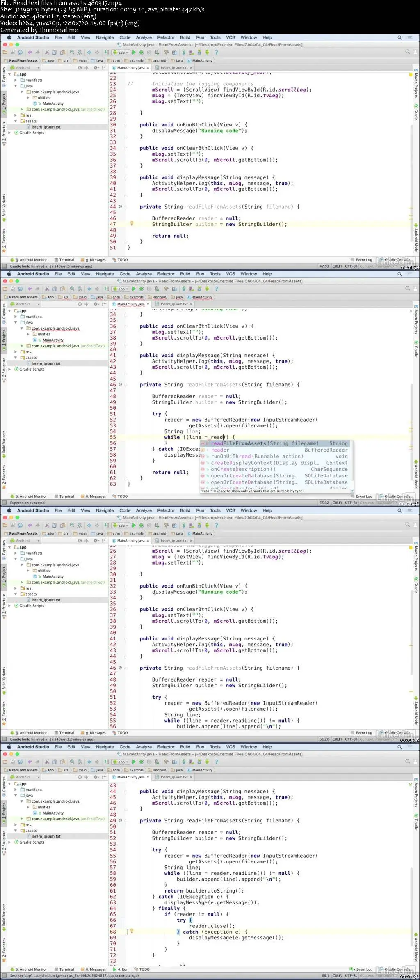Click the gutter marker beside line 46 in second frame
This screenshot has height=980, width=420.
pyautogui.click(x=120, y=385)
